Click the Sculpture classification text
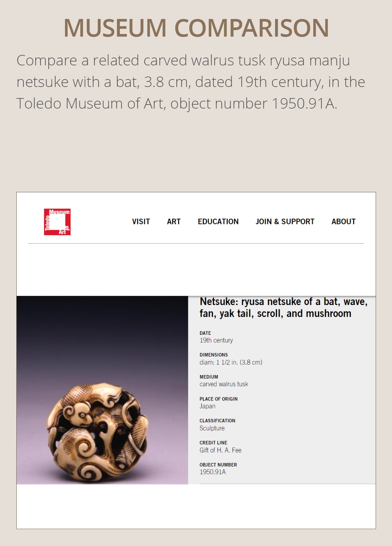The image size is (392, 546). click(x=212, y=428)
